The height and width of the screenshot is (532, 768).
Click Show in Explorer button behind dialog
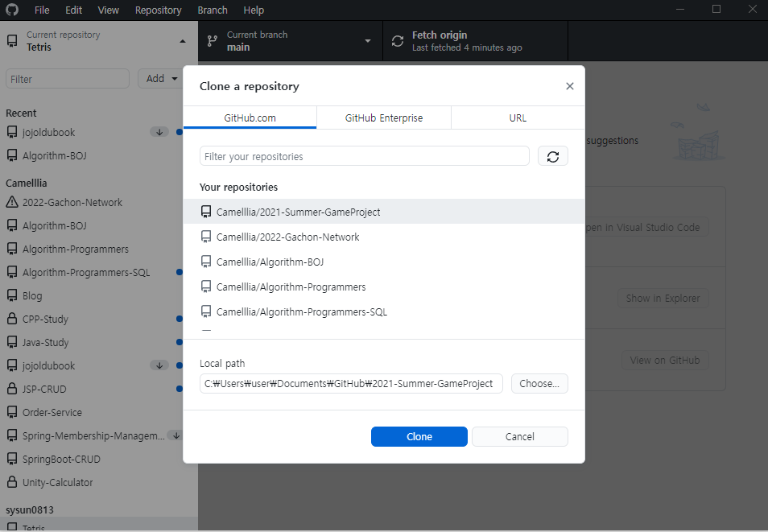tap(663, 298)
